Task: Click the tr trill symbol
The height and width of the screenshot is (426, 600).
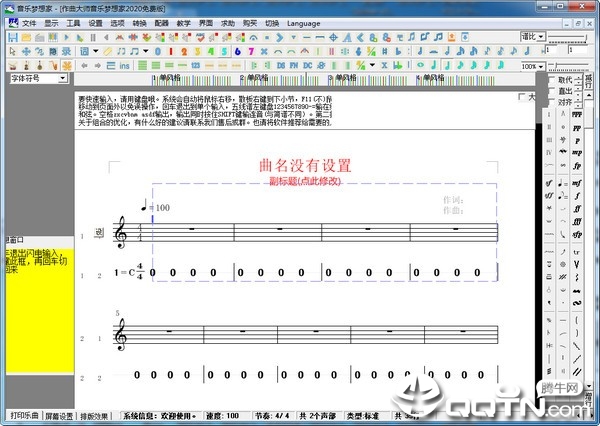Action: (x=577, y=252)
